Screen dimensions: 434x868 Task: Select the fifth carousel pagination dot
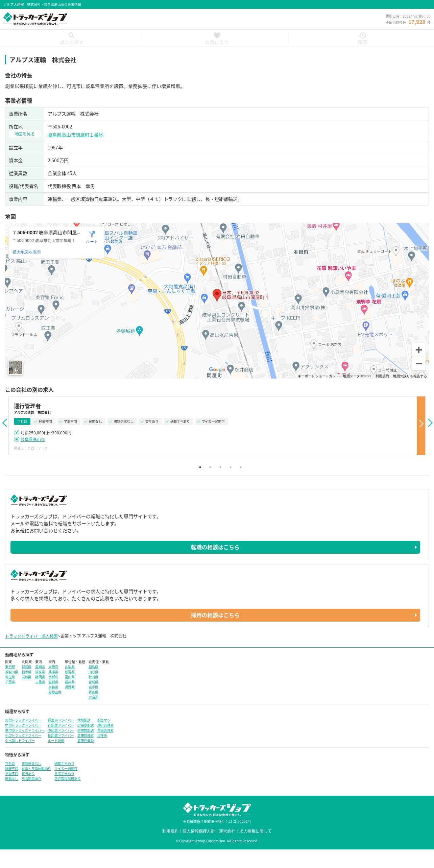click(x=241, y=467)
